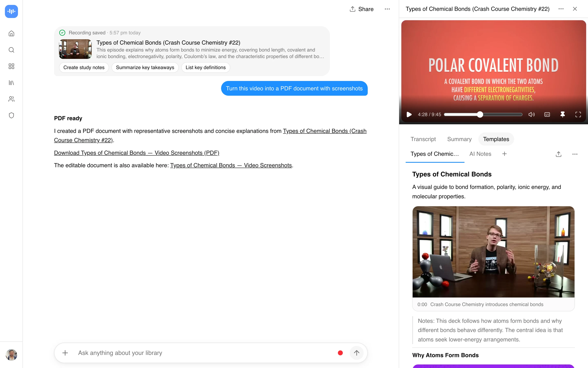Toggle video captions

[x=547, y=114]
